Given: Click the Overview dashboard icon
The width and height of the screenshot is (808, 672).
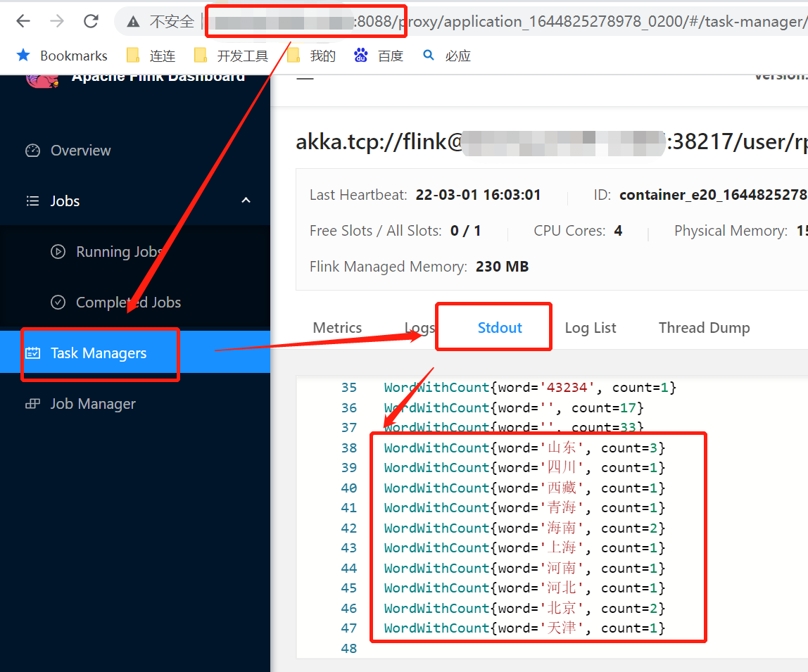Looking at the screenshot, I should click(32, 151).
